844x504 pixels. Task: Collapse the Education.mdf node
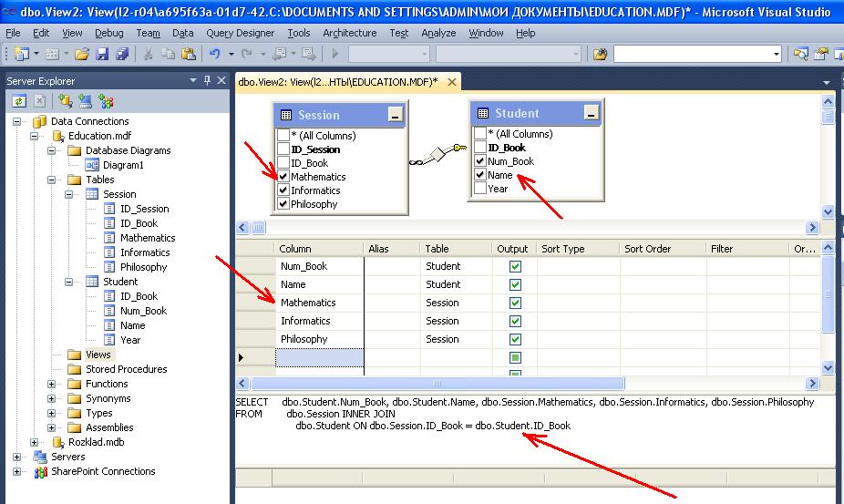(x=34, y=136)
